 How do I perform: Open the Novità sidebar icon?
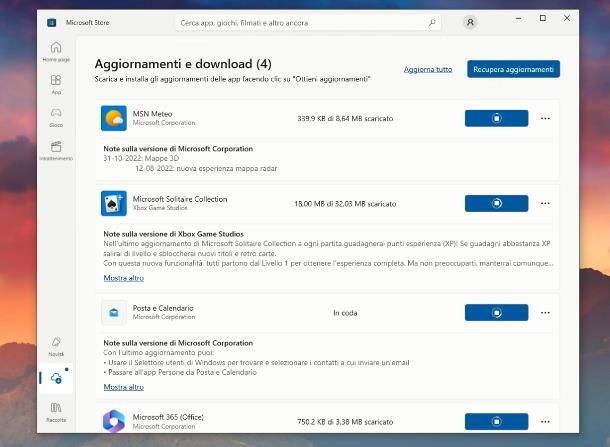pyautogui.click(x=56, y=346)
